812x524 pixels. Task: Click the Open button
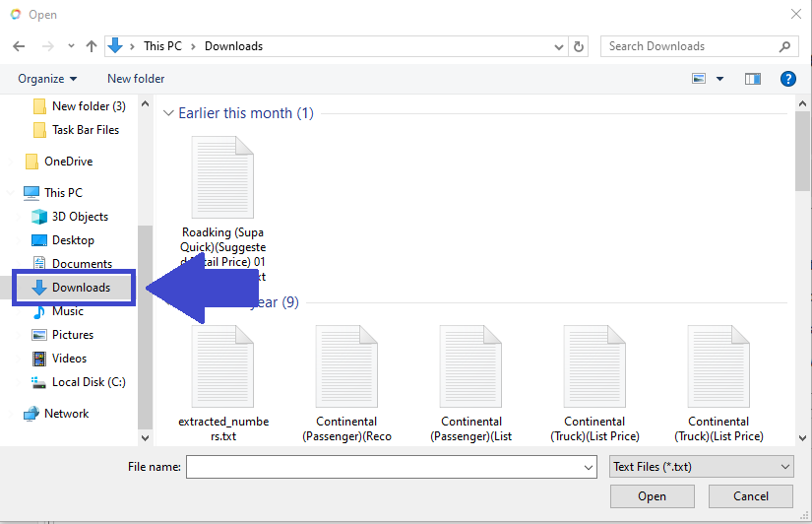click(652, 496)
